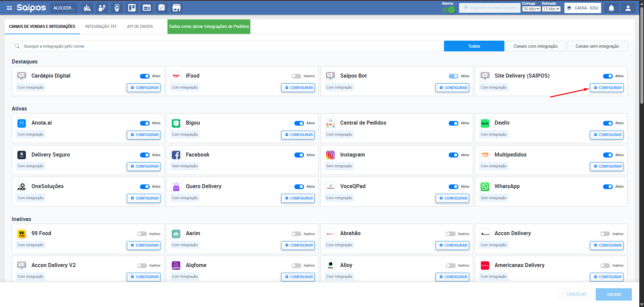Image resolution: width=644 pixels, height=307 pixels.
Task: Switch to the API de Dados tab
Action: [140, 27]
